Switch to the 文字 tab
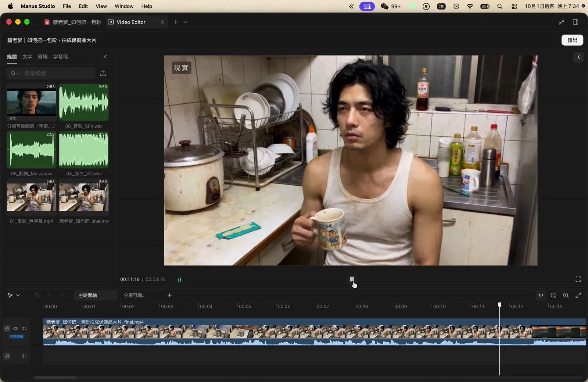 tap(27, 57)
